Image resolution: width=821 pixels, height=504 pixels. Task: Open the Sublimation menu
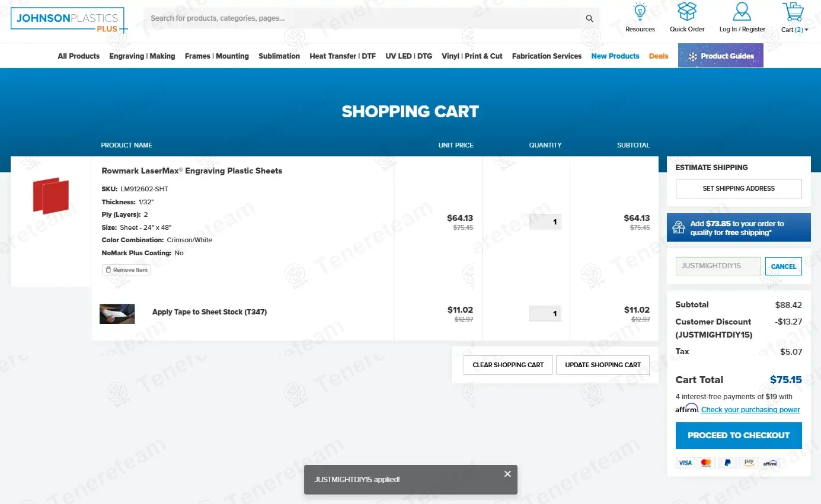point(279,56)
